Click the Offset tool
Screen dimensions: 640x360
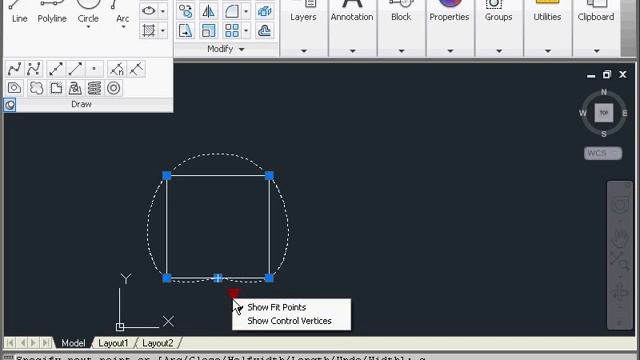pos(264,31)
